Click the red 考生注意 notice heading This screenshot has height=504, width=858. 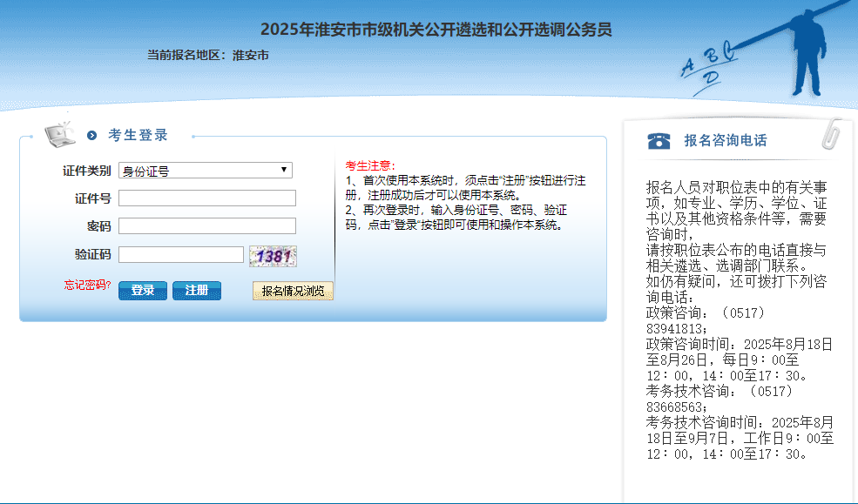(x=370, y=166)
